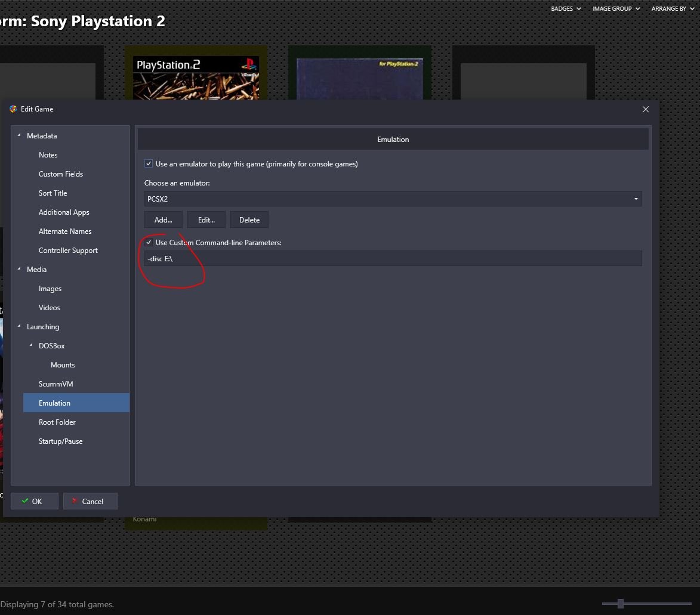Collapse the Media tree section

(19, 269)
